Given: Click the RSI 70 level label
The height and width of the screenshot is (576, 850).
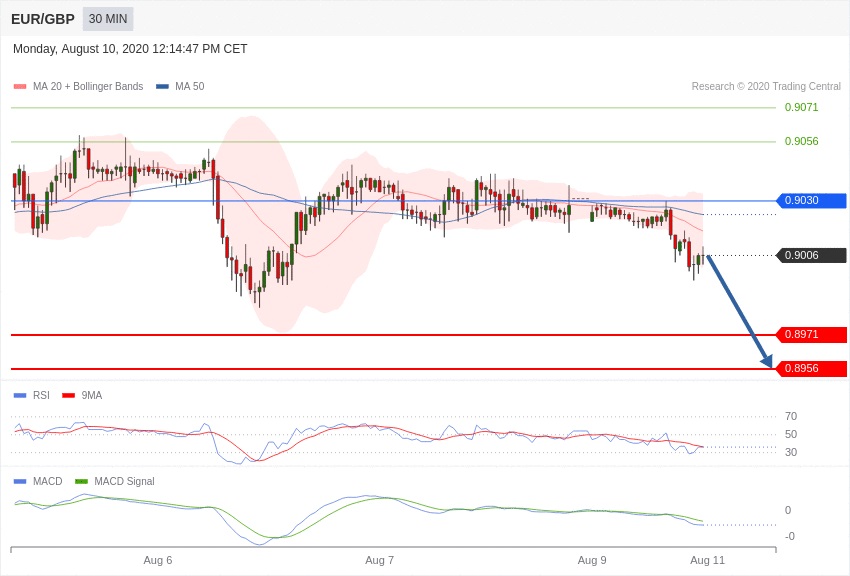Looking at the screenshot, I should (x=791, y=417).
